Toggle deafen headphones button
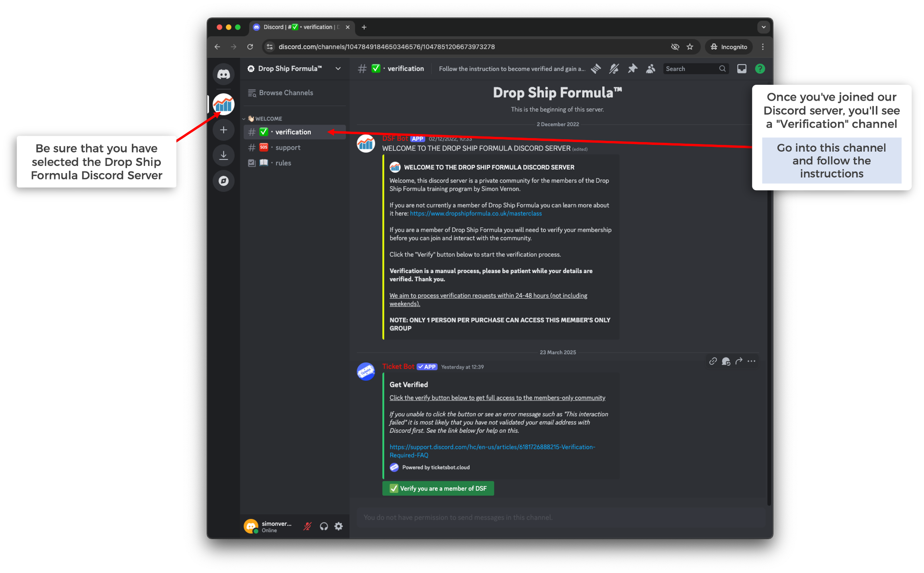 coord(324,526)
